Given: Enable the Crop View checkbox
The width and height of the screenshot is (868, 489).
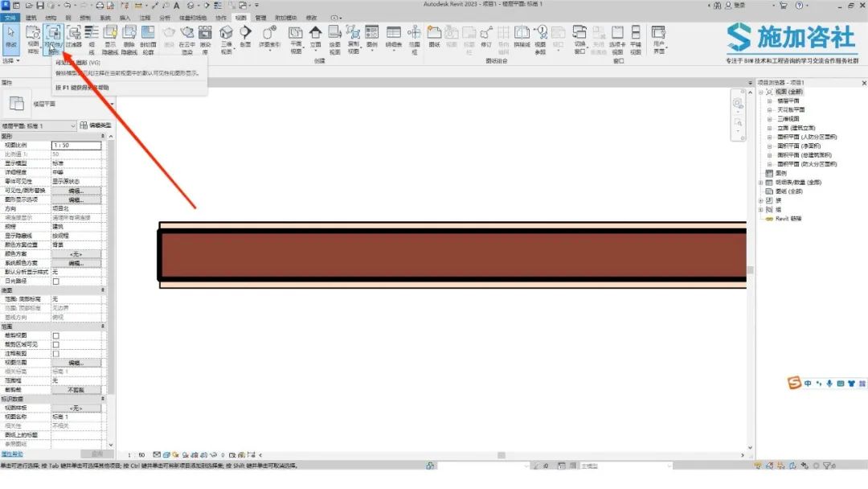Looking at the screenshot, I should pos(55,335).
